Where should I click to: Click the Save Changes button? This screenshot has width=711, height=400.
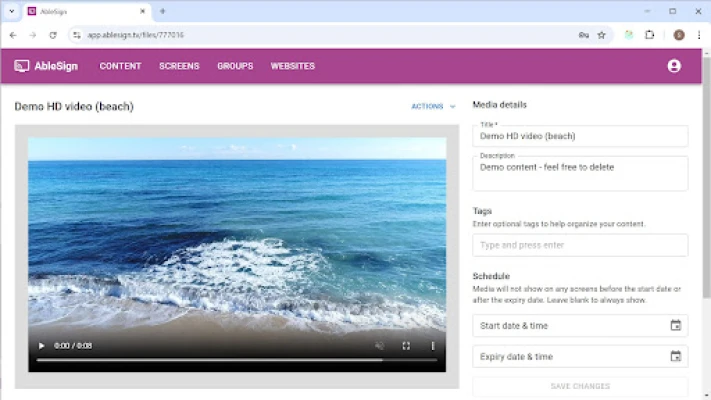coord(580,386)
